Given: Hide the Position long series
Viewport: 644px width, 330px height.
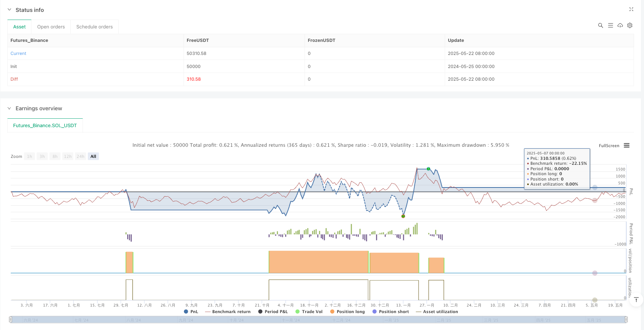Looking at the screenshot, I should [347, 312].
